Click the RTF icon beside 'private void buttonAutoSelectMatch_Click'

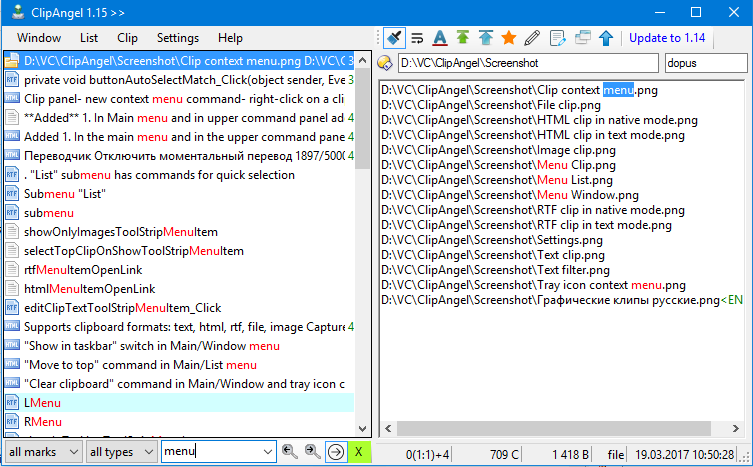[x=12, y=80]
